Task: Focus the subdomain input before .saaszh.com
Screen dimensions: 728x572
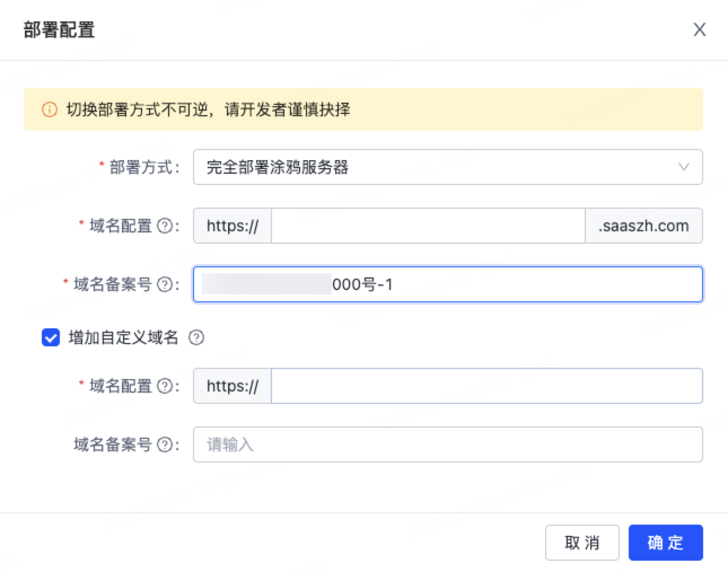Action: coord(428,226)
